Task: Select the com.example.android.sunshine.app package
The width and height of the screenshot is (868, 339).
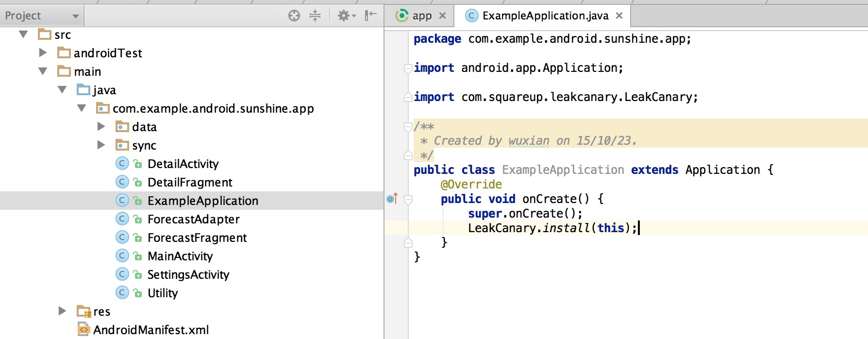Action: tap(213, 108)
